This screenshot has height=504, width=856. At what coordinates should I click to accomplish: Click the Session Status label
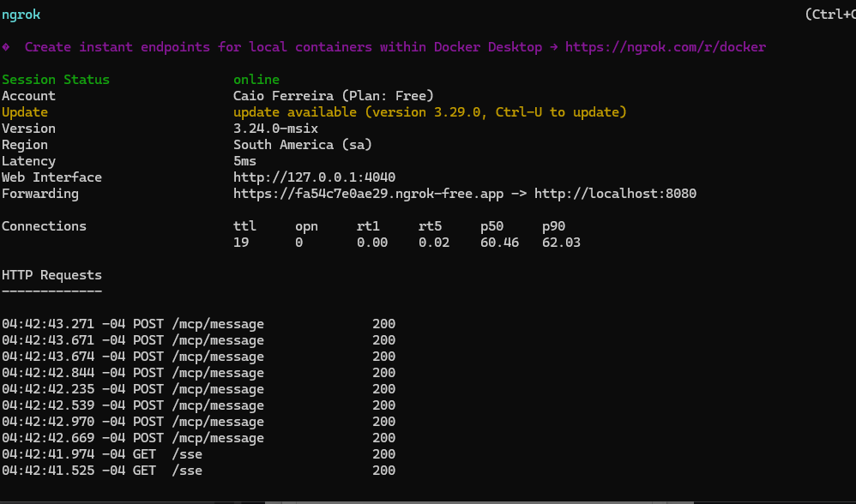[x=55, y=79]
